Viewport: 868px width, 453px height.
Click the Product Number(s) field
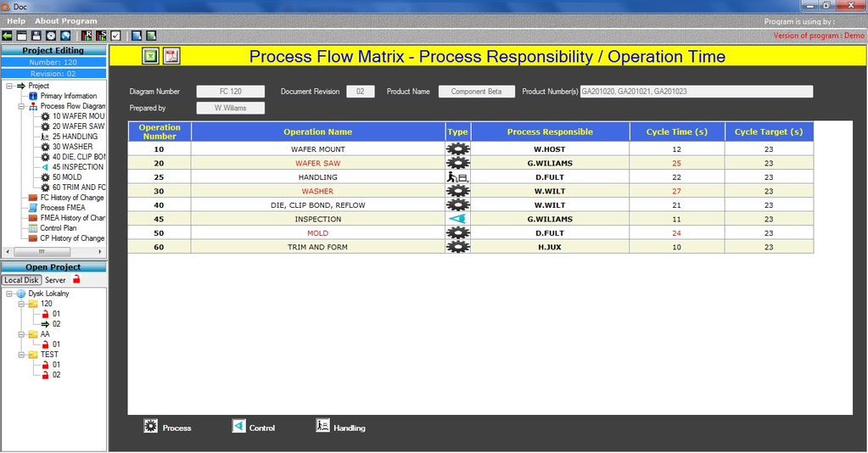(697, 92)
